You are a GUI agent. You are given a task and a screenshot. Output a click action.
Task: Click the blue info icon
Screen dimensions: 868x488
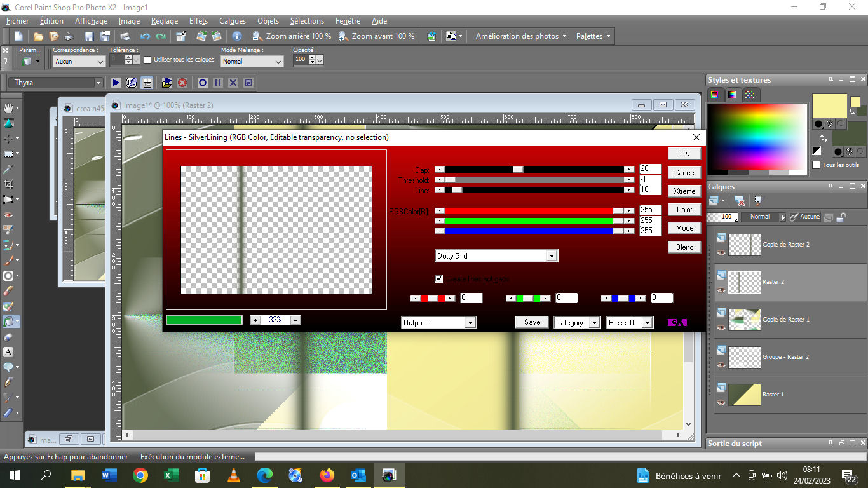[x=237, y=36]
